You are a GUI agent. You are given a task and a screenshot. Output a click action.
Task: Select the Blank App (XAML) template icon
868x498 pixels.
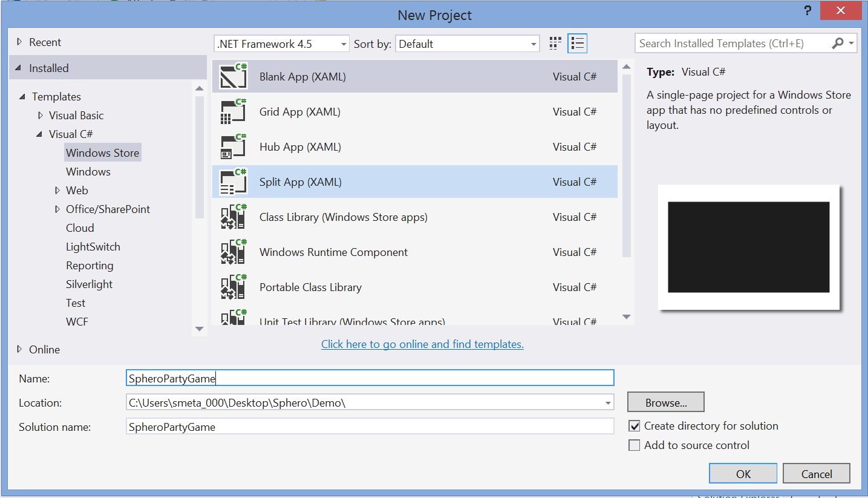point(233,76)
